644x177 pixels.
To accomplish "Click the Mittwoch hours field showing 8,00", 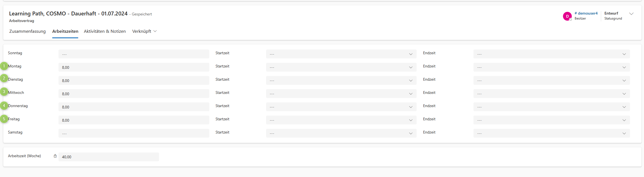I will 134,94.
